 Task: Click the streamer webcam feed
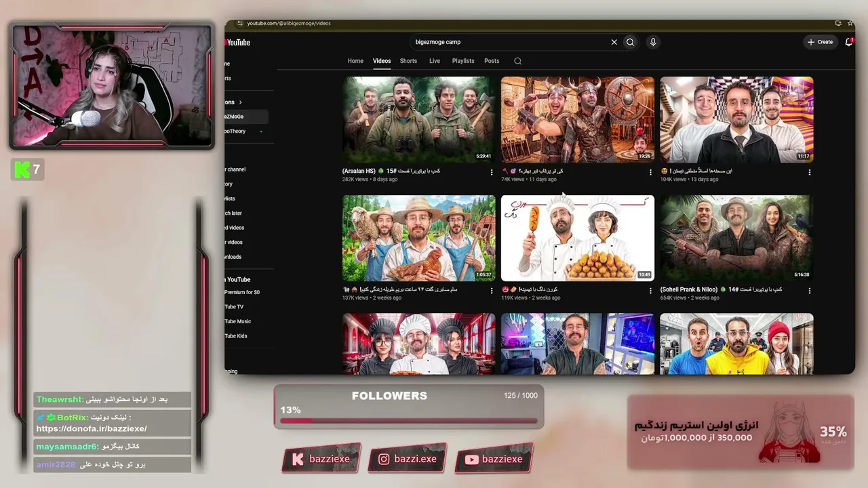pyautogui.click(x=111, y=85)
